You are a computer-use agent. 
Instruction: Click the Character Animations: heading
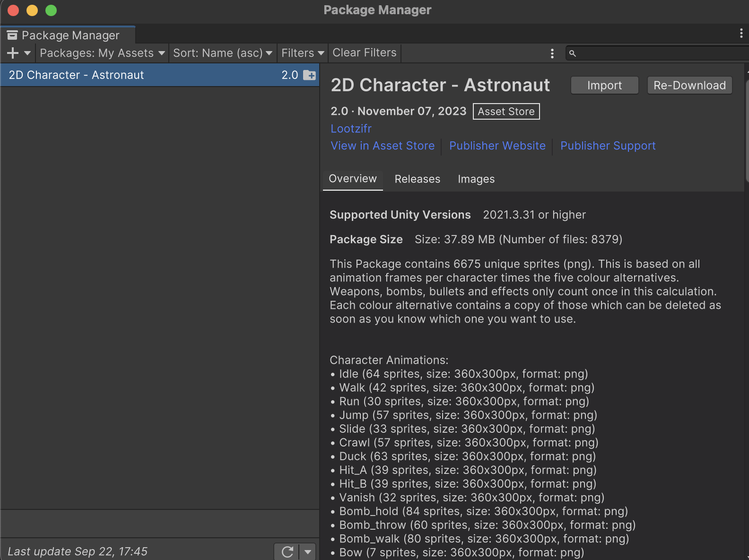[x=389, y=360]
